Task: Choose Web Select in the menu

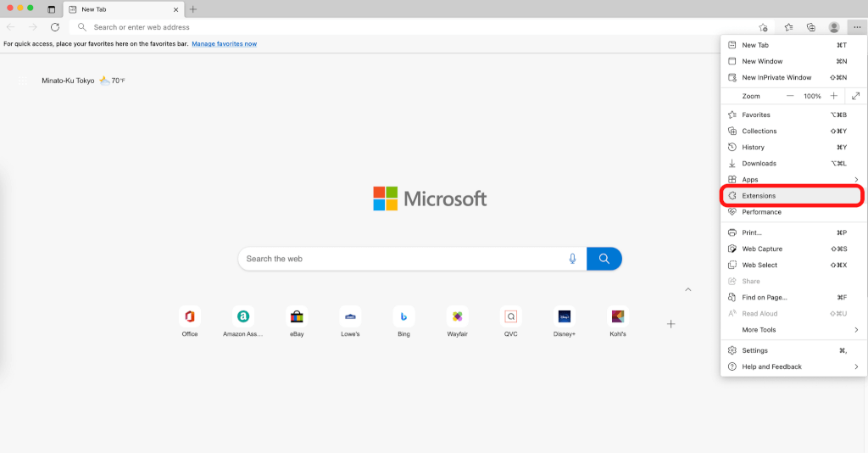Action: coord(793,265)
